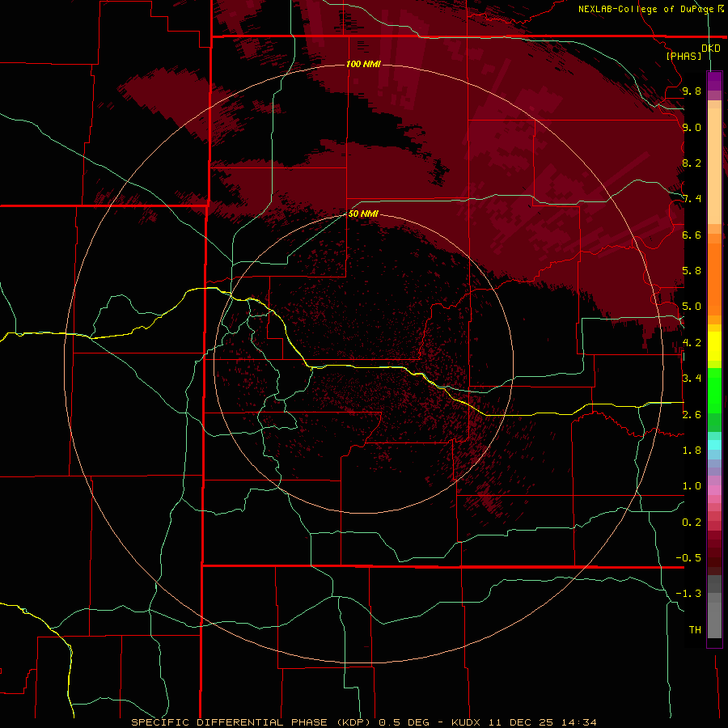Click the 8.2 scale value
728x728 pixels.
[692, 163]
